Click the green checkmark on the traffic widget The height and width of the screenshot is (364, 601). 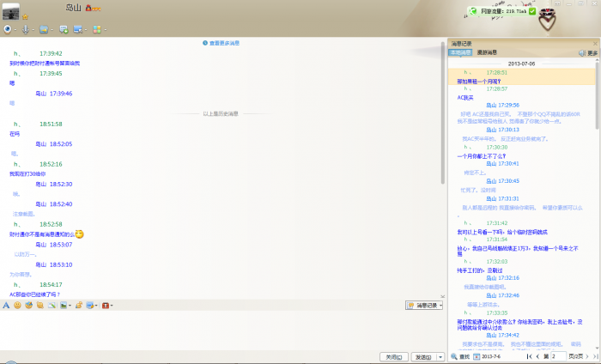click(x=532, y=11)
